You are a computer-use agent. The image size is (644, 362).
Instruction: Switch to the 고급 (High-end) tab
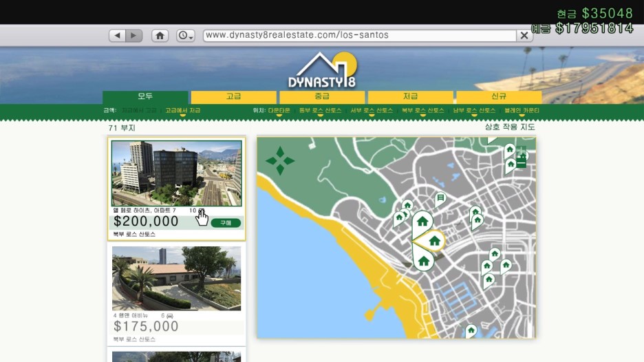click(233, 97)
